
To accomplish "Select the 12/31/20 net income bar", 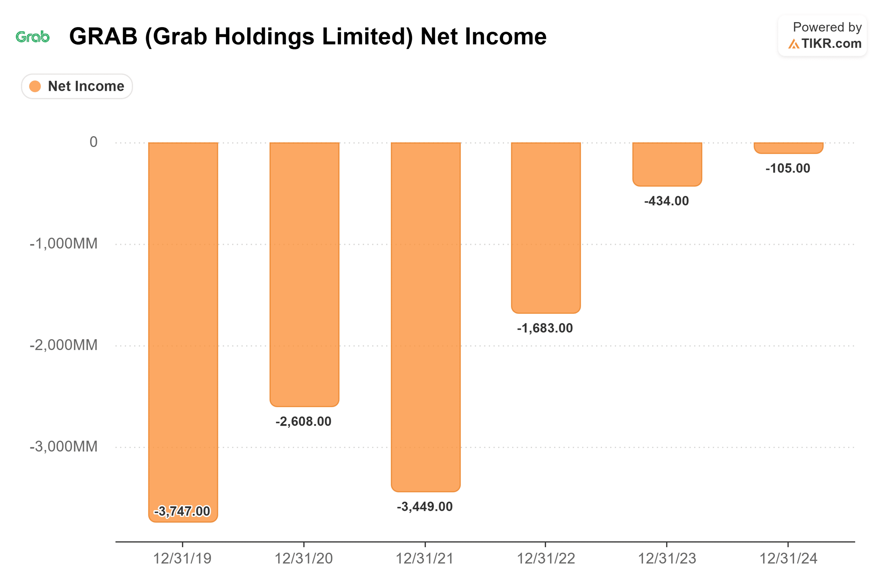I will tap(304, 274).
